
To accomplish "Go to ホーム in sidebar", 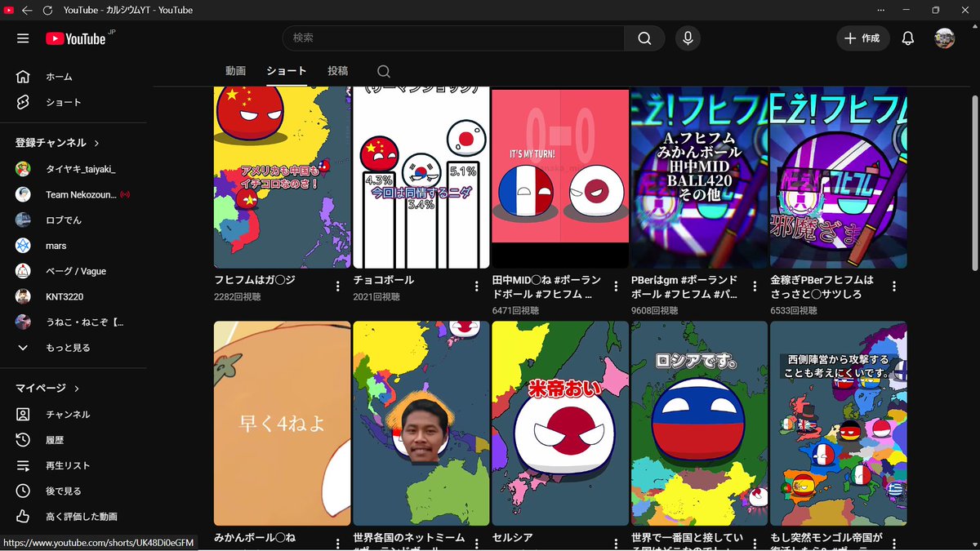I will [x=73, y=77].
